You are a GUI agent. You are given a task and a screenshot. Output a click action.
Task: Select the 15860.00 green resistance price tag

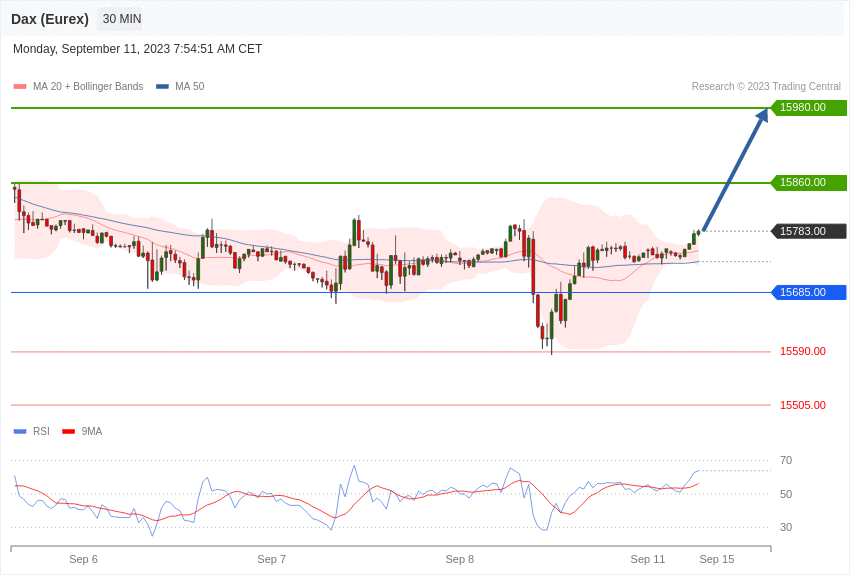[x=808, y=182]
